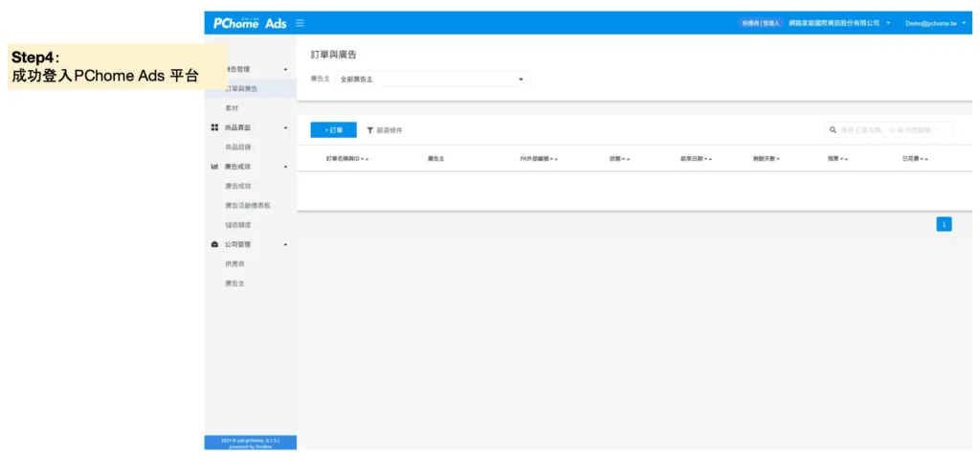
Task: Click the blue +訂單 button
Action: point(333,130)
